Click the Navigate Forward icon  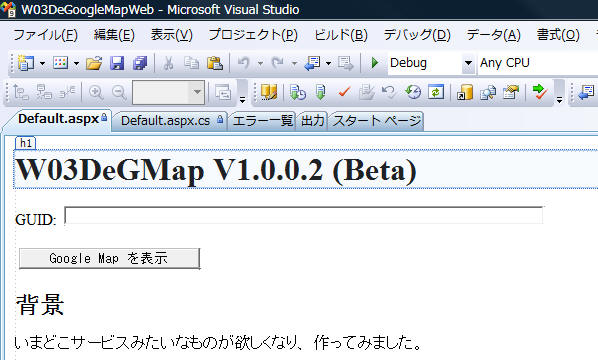pyautogui.click(x=346, y=63)
